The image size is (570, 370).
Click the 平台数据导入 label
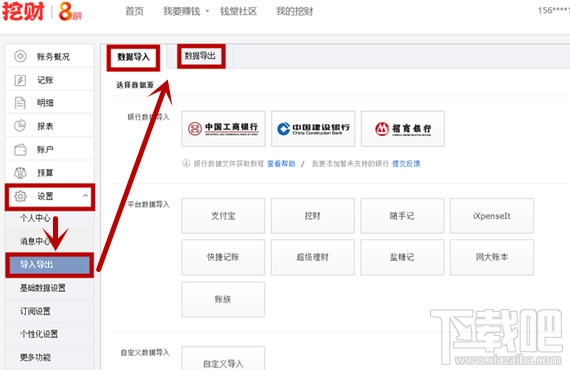coord(148,204)
